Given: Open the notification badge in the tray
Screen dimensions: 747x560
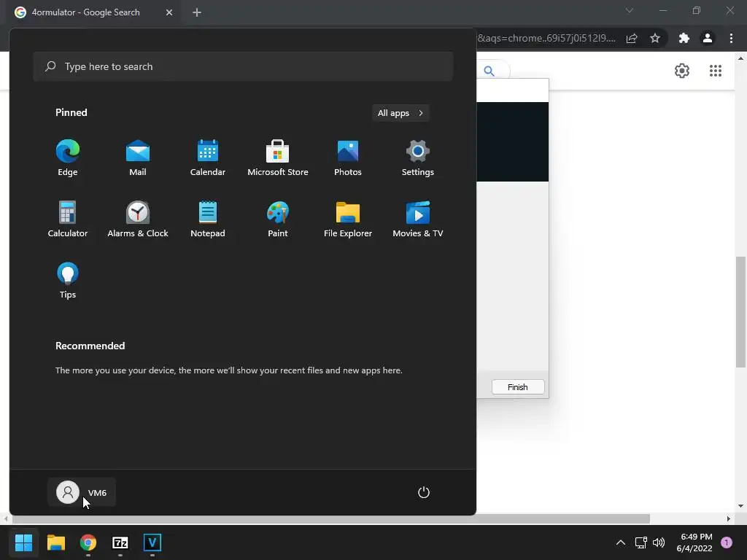Looking at the screenshot, I should [x=727, y=542].
